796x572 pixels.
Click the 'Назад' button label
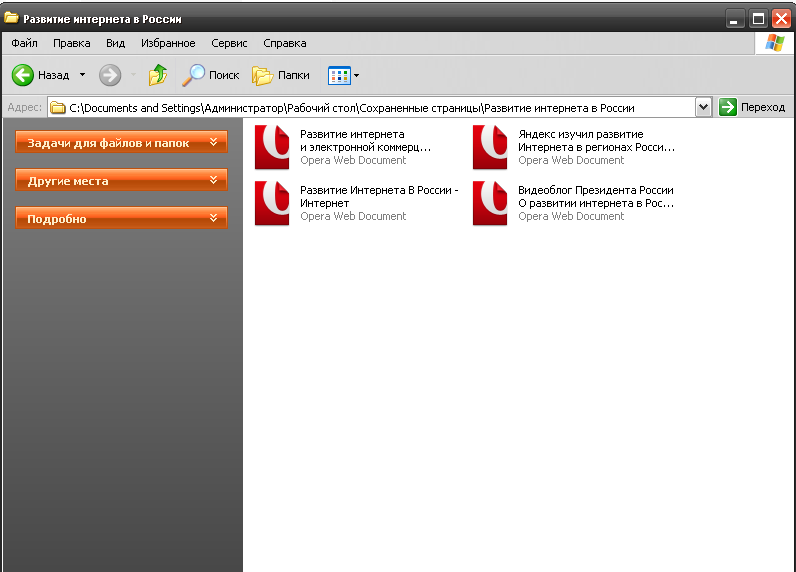tap(53, 75)
